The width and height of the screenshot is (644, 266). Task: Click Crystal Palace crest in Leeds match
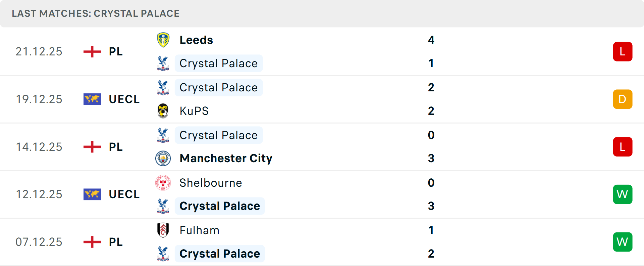click(x=163, y=63)
